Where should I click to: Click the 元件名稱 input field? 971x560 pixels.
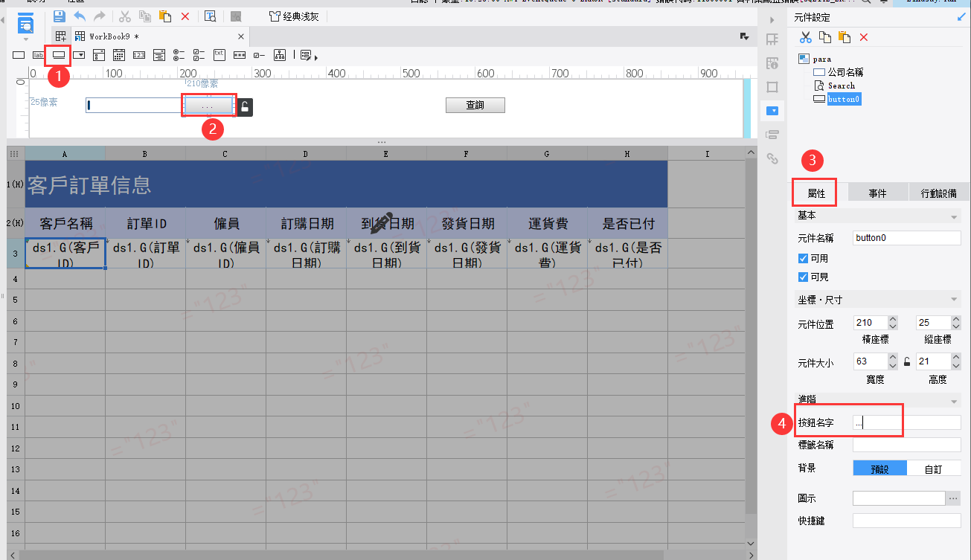coord(907,238)
